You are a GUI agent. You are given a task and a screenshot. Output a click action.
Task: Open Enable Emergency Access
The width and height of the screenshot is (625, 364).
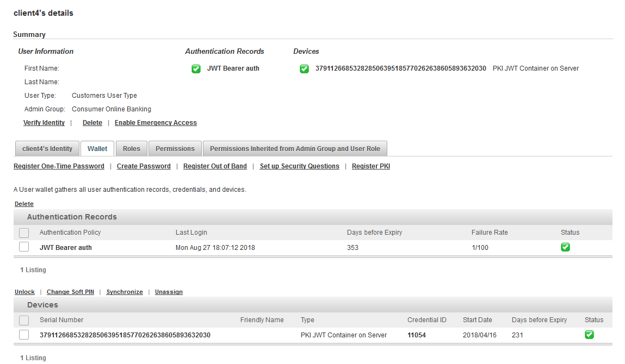coord(156,122)
